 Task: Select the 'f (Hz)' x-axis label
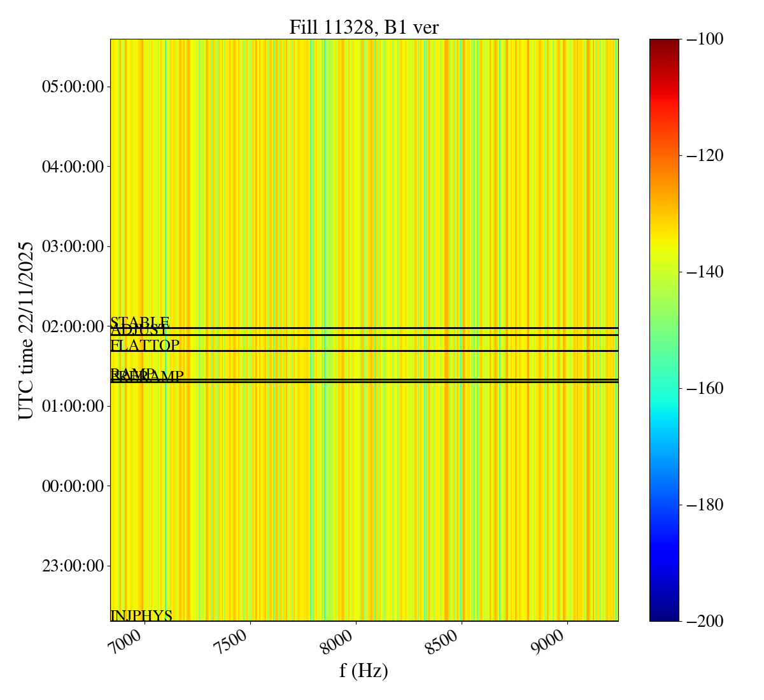pos(364,670)
